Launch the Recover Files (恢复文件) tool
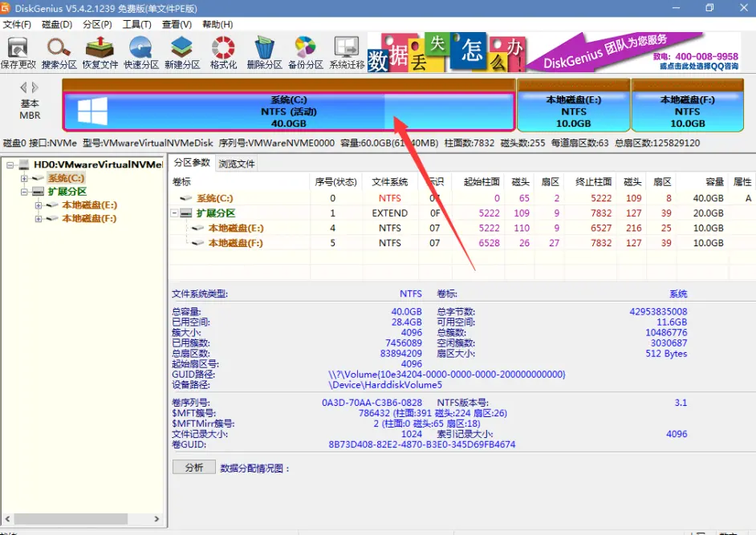Viewport: 756px width, 535px height. 100,53
